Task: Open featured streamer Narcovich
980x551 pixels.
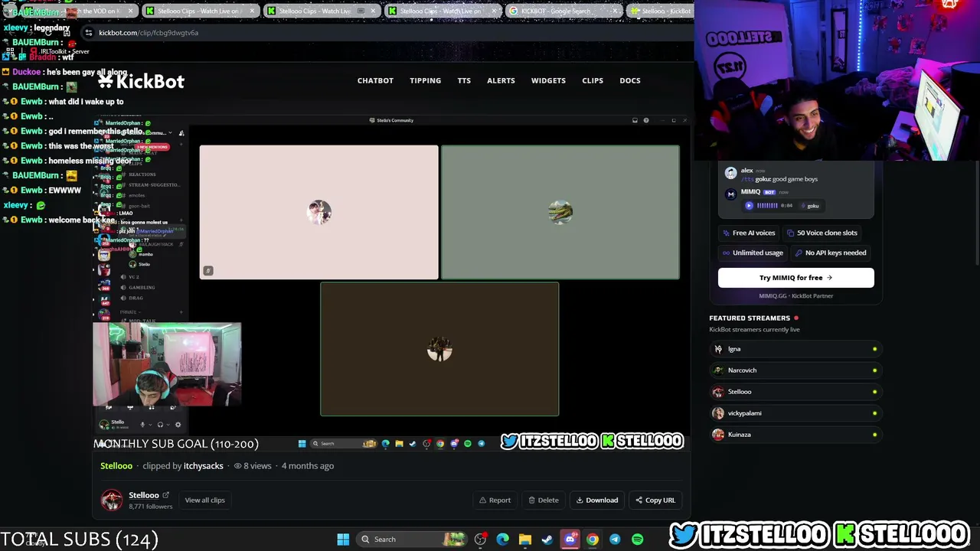Action: tap(795, 370)
